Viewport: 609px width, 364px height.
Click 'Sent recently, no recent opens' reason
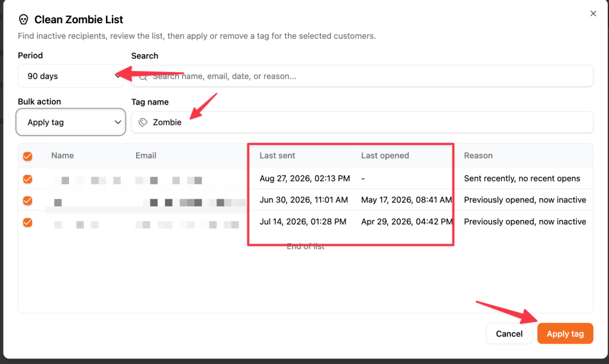522,178
